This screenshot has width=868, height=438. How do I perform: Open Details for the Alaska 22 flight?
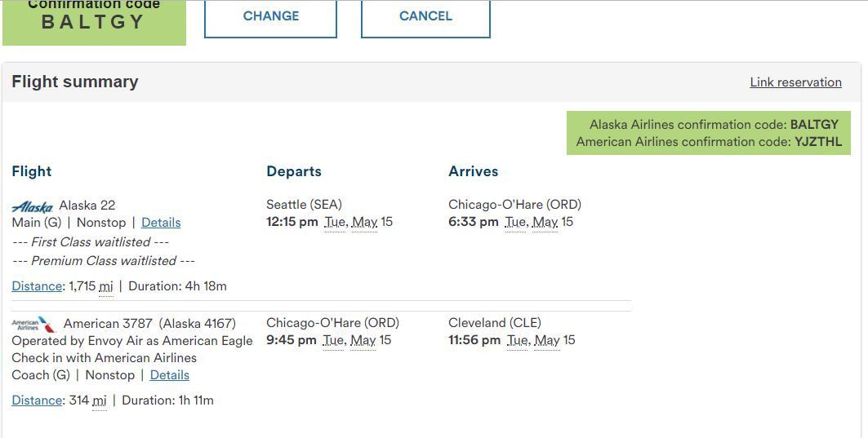point(161,223)
